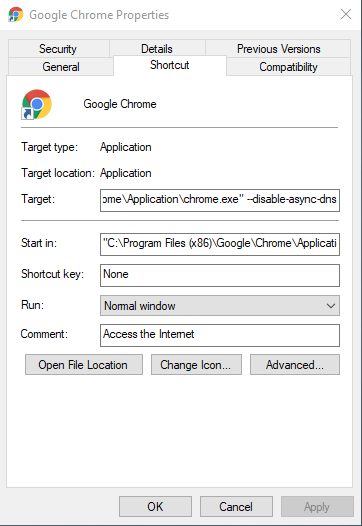Click the Comment input field
The height and width of the screenshot is (526, 362).
pos(220,335)
